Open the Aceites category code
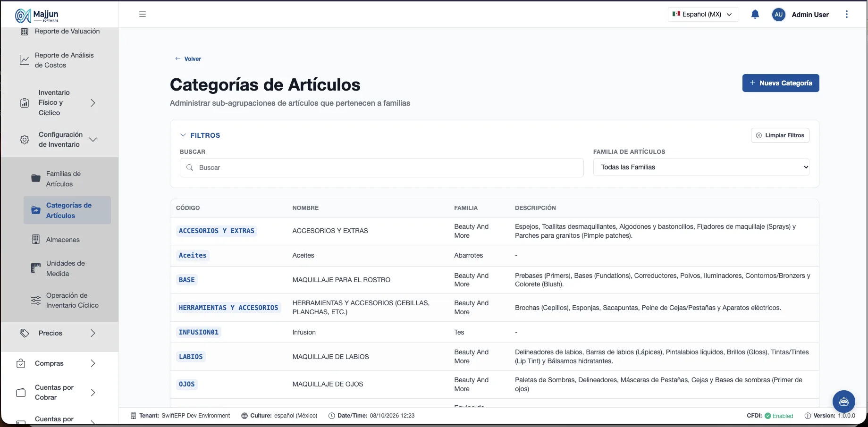 coord(193,255)
